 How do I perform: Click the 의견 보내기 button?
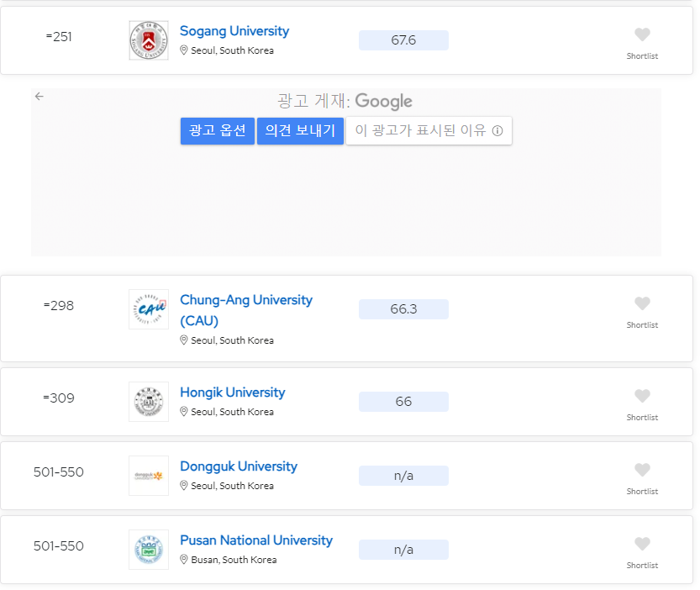pyautogui.click(x=301, y=131)
